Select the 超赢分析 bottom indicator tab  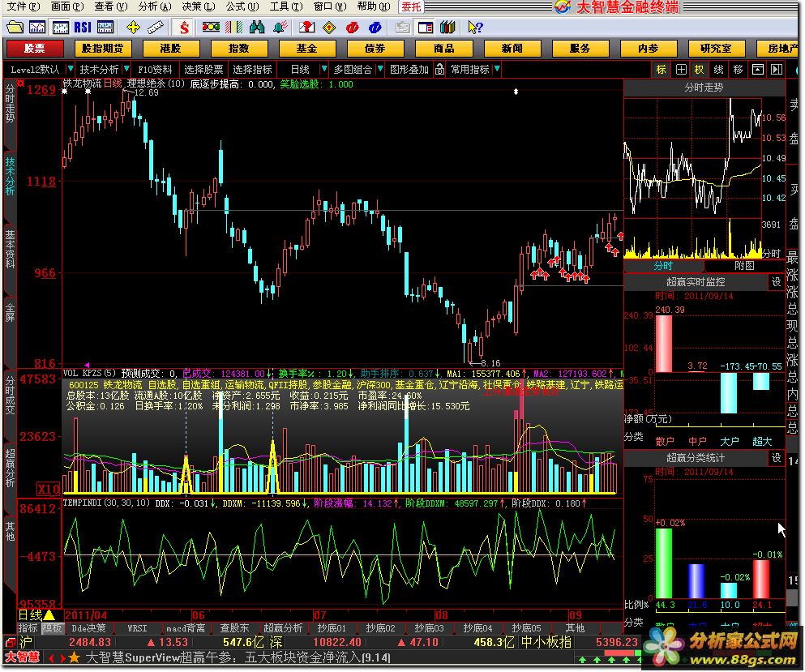283,628
